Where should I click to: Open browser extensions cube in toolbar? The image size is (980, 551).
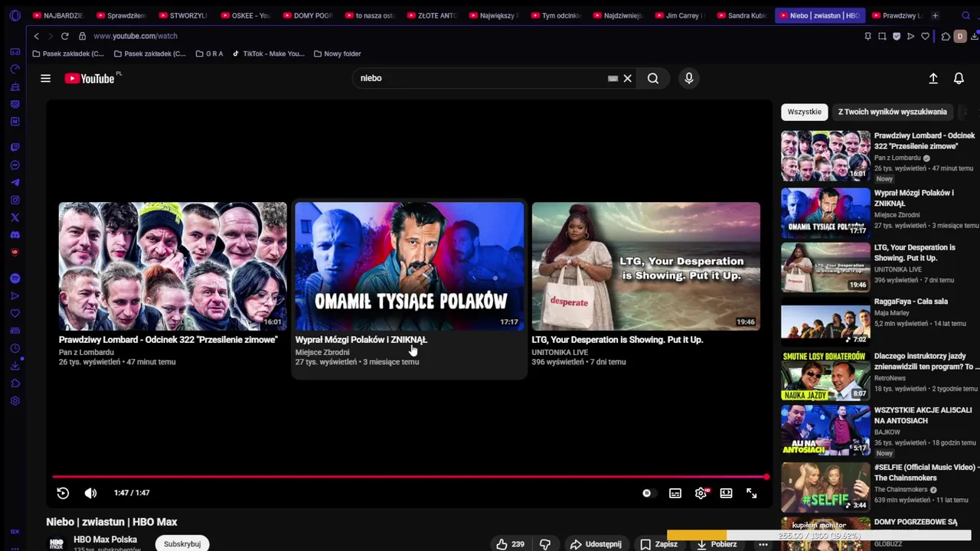pyautogui.click(x=946, y=36)
